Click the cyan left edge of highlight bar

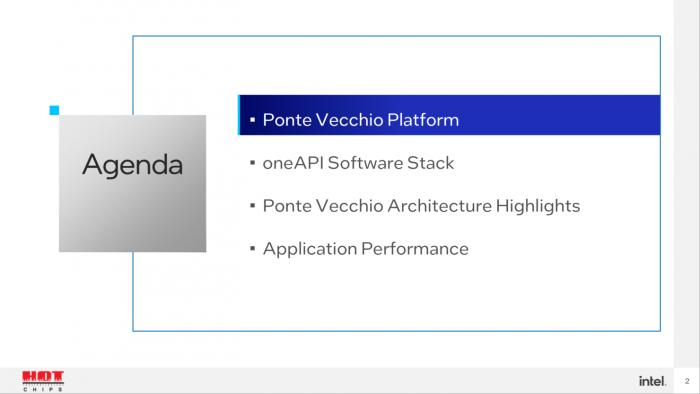point(239,115)
